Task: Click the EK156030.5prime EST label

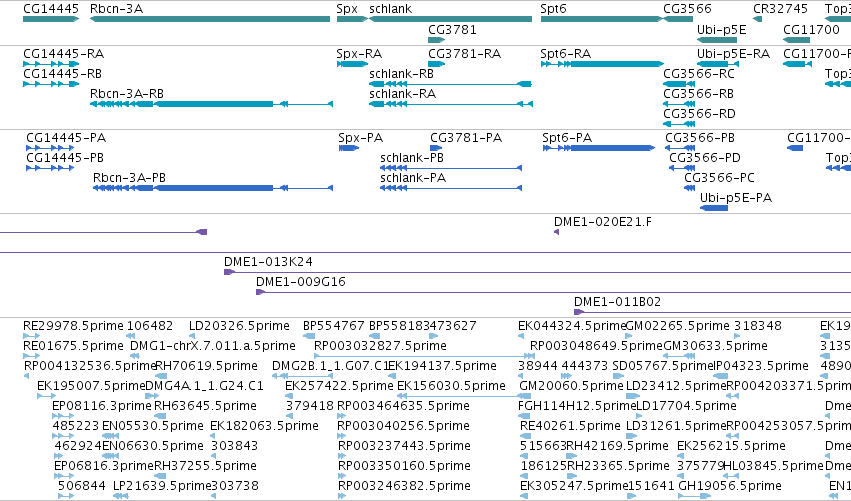Action: [452, 386]
